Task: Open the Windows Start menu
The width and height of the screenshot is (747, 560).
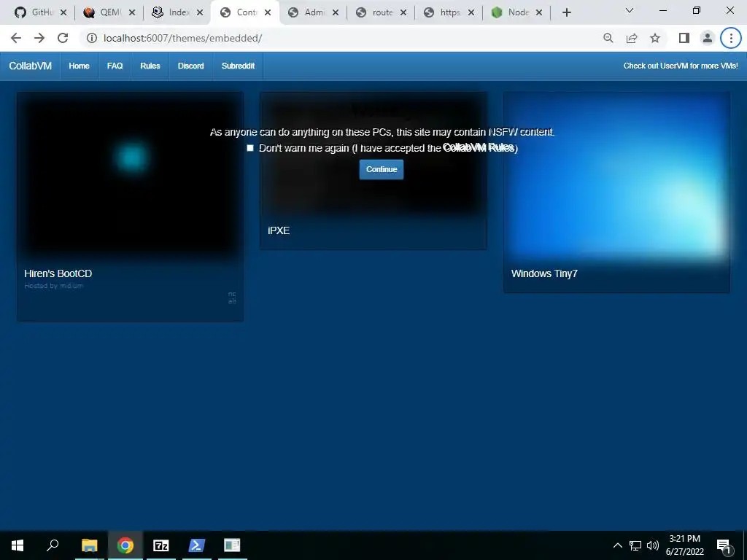Action: [18, 545]
